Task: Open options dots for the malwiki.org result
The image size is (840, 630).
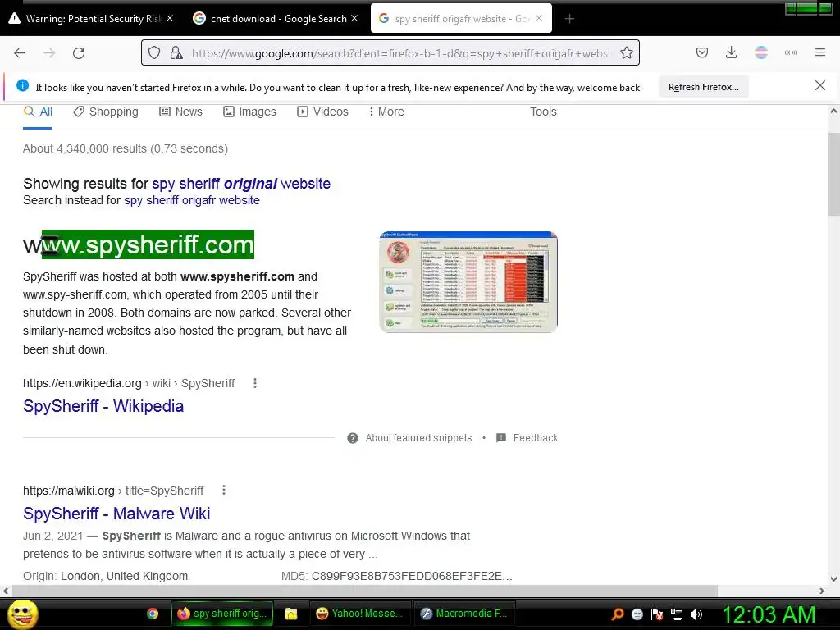Action: pyautogui.click(x=224, y=491)
